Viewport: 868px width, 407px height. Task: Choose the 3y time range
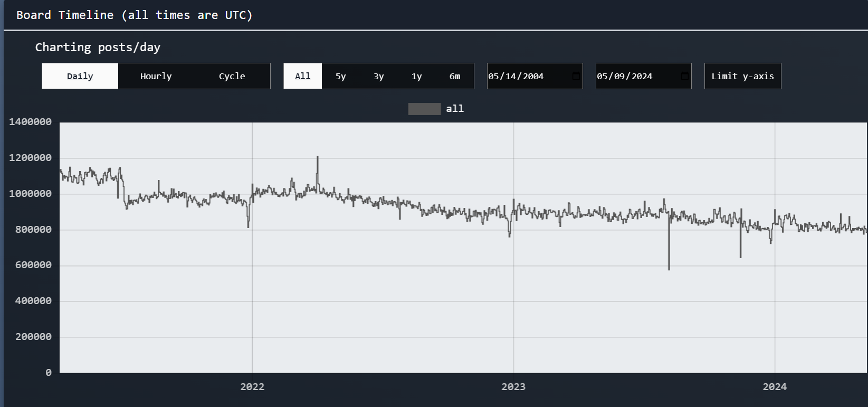pyautogui.click(x=379, y=76)
